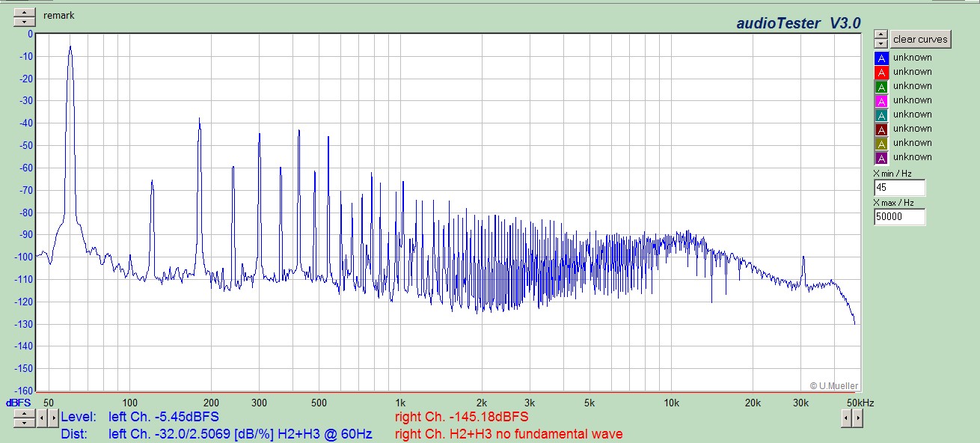The image size is (980, 443).
Task: Select the dark red A curve swatch
Action: click(x=881, y=129)
